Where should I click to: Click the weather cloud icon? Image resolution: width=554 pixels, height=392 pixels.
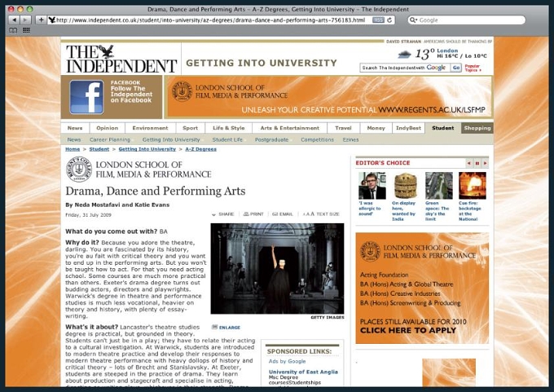click(405, 55)
